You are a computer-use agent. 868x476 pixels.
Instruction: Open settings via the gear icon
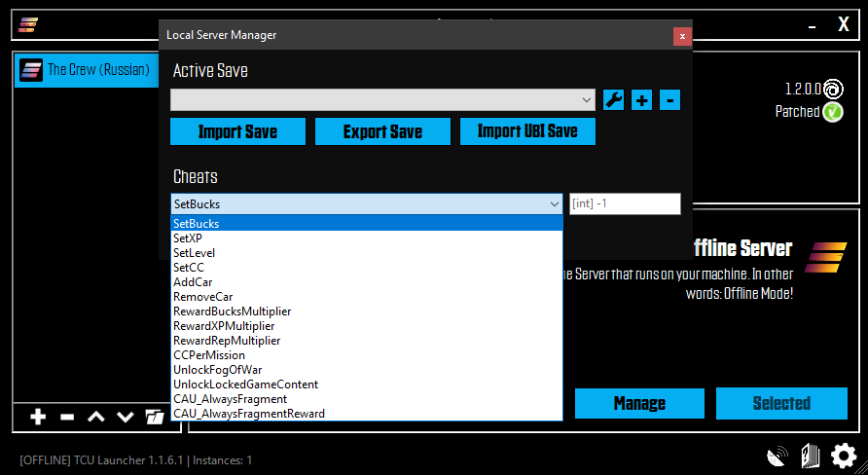click(844, 455)
